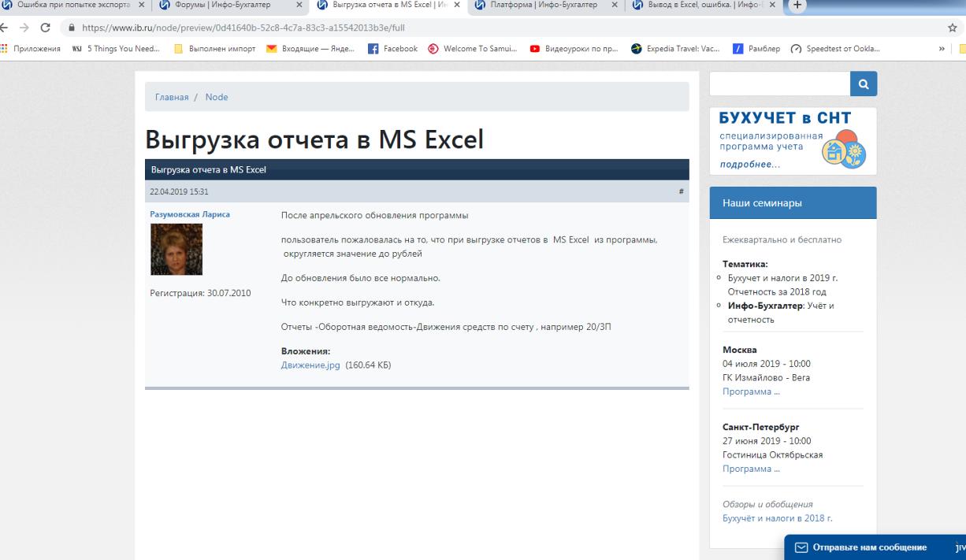This screenshot has width=966, height=560.
Task: Click the post date '22.04.2019 15:31'
Action: click(x=179, y=191)
